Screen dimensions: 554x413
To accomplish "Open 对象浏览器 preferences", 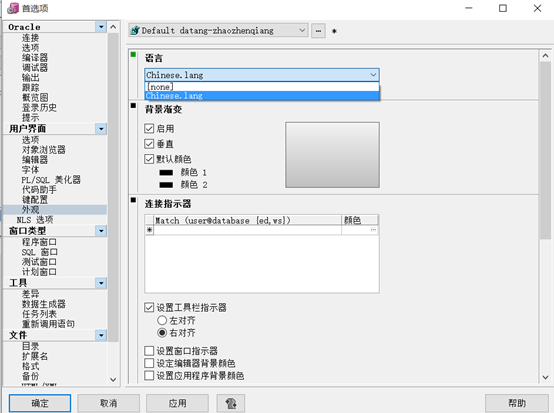I will pyautogui.click(x=43, y=150).
